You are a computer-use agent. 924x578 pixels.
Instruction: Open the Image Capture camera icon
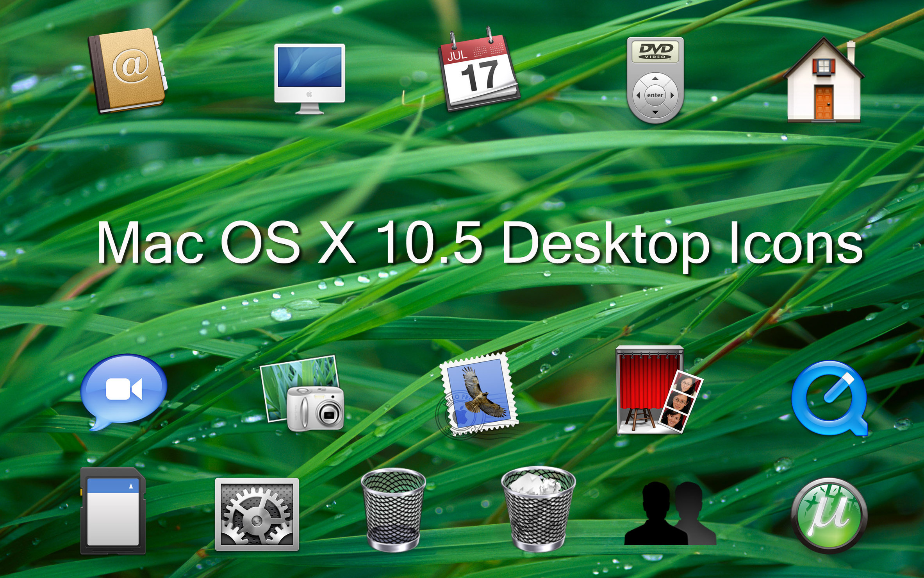point(302,393)
